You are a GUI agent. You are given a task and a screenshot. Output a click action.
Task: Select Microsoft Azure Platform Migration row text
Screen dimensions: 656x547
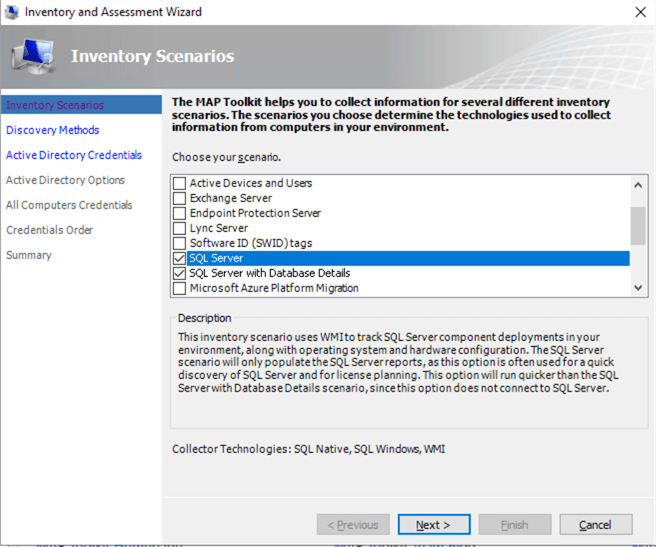point(274,288)
